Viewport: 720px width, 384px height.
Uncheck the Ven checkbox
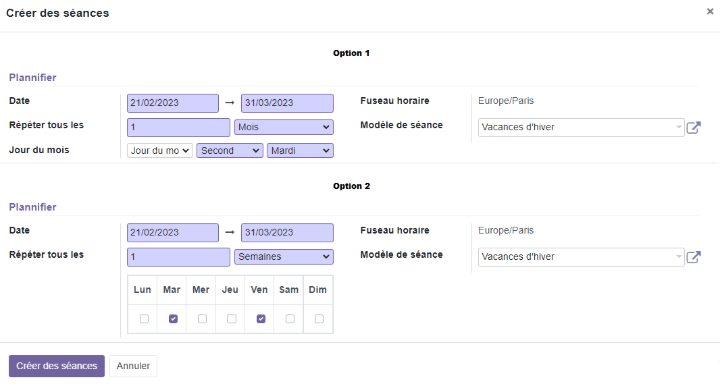(261, 318)
